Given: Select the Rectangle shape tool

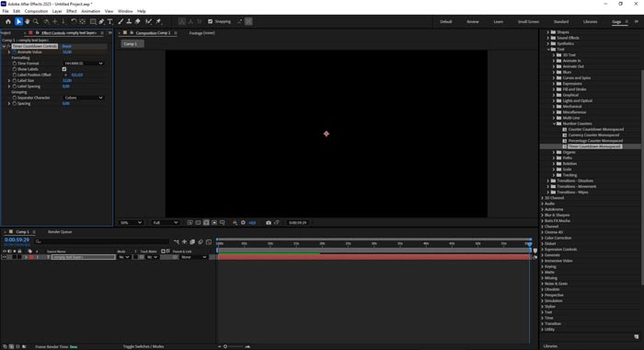Looking at the screenshot, I should coord(93,21).
